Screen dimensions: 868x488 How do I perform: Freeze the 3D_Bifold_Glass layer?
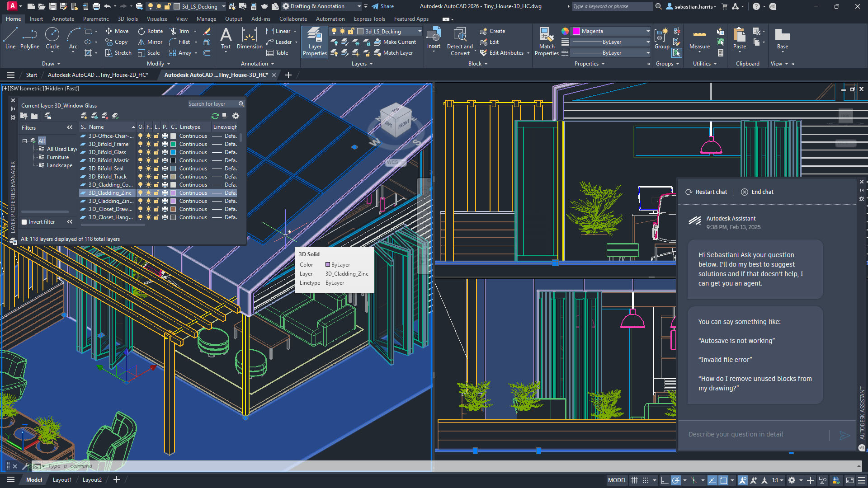coord(148,152)
